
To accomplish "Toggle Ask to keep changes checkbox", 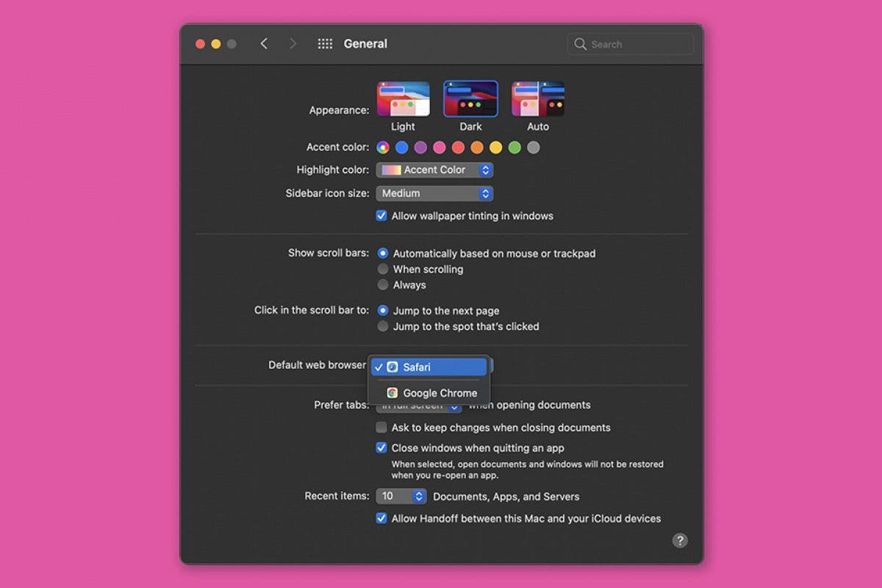I will click(381, 428).
